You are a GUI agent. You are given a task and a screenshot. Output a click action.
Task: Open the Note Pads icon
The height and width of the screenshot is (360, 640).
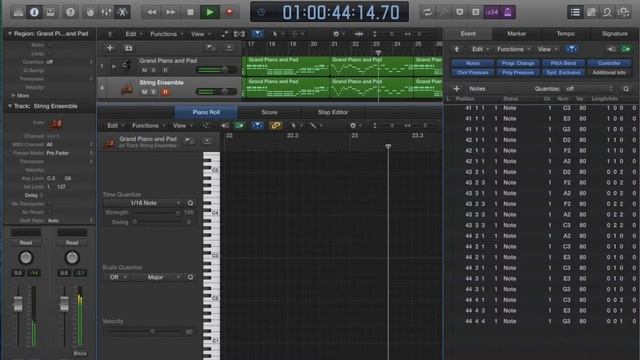(591, 12)
